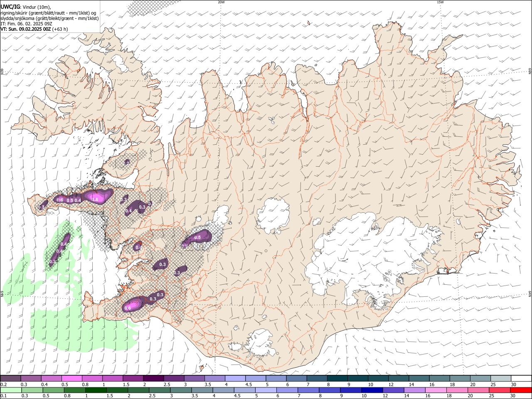Viewport: 532px width, 399px height.
Task: Click the 14 label in the lower legend row
Action: tap(407, 396)
